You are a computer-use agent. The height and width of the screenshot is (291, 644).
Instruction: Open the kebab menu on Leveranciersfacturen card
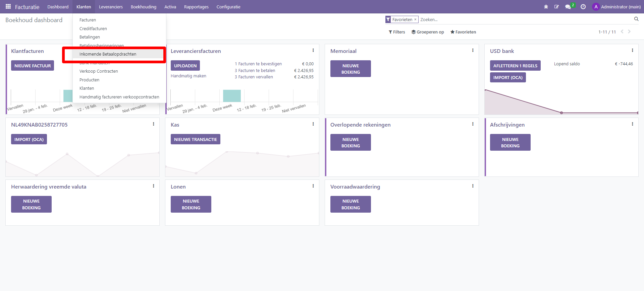[313, 51]
